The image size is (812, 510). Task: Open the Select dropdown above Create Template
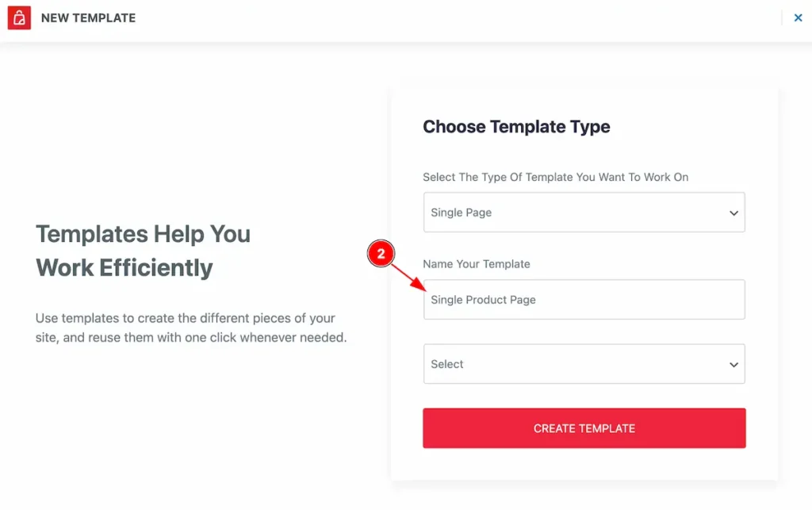pyautogui.click(x=584, y=364)
